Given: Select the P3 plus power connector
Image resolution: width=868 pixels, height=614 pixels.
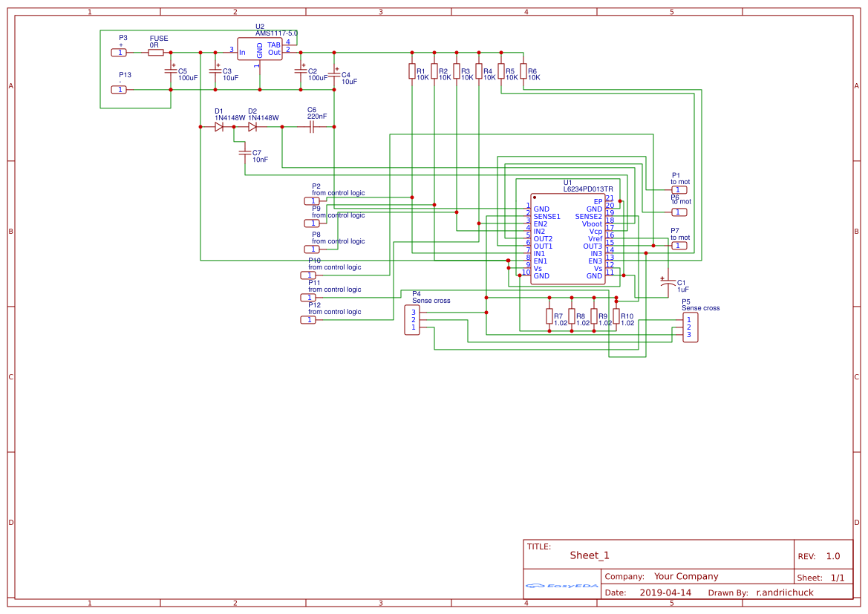Looking at the screenshot, I should coord(119,53).
